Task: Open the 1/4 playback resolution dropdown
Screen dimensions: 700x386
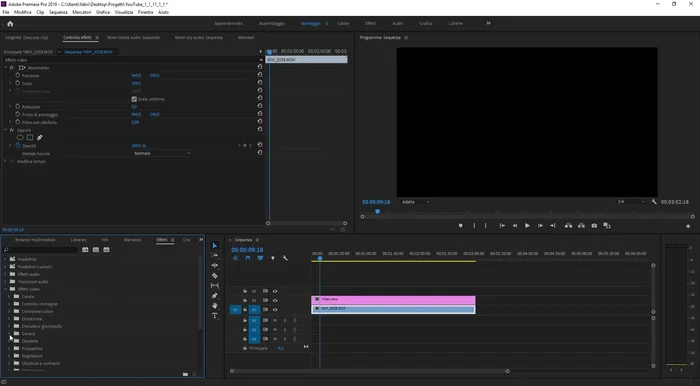Action: point(631,202)
